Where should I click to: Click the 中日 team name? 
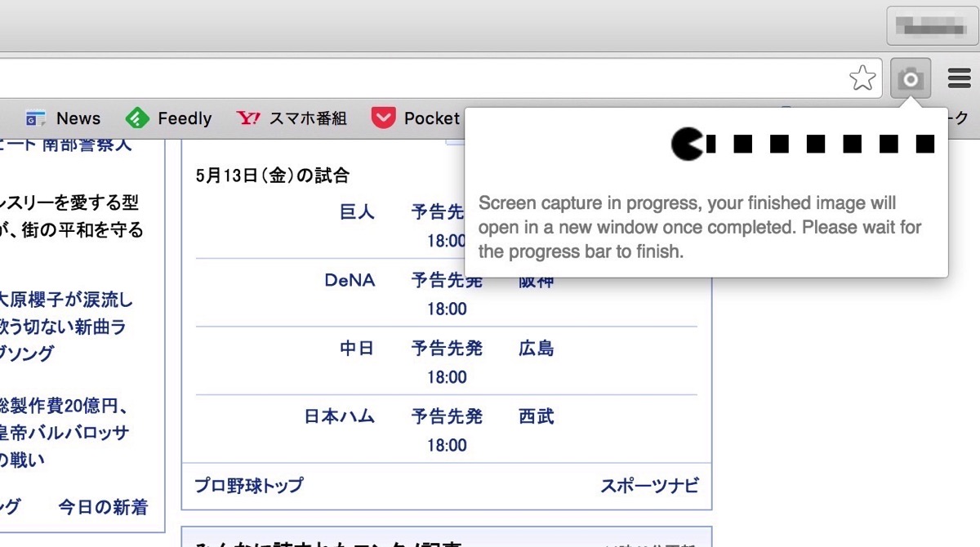point(357,349)
